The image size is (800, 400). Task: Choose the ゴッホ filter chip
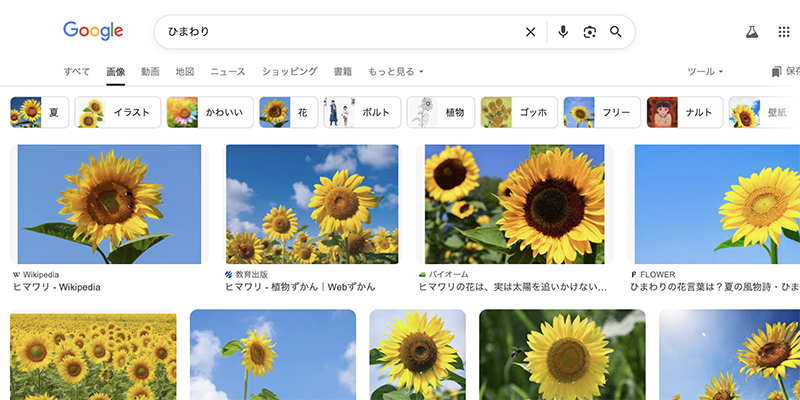[519, 112]
